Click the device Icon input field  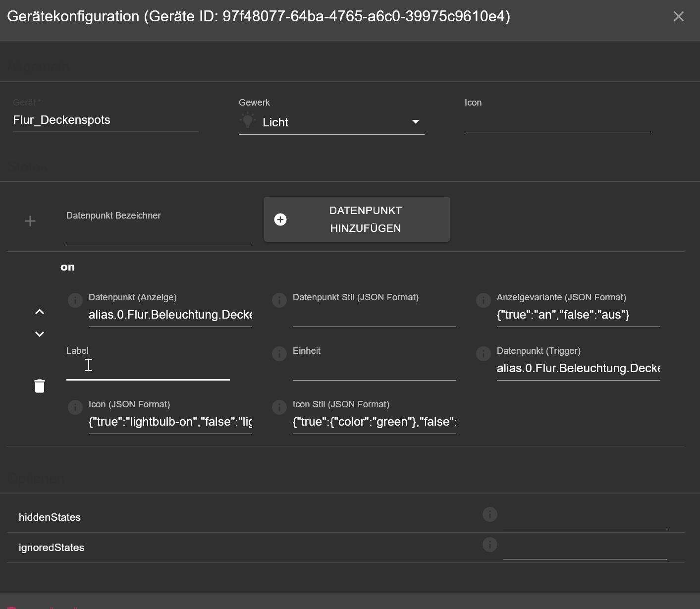pyautogui.click(x=557, y=121)
